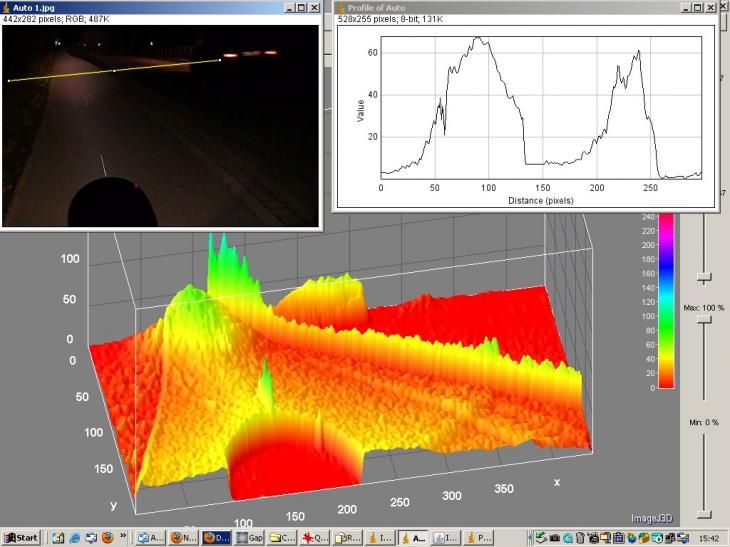Image resolution: width=730 pixels, height=547 pixels.
Task: Open the Gap taskbar window
Action: point(248,537)
